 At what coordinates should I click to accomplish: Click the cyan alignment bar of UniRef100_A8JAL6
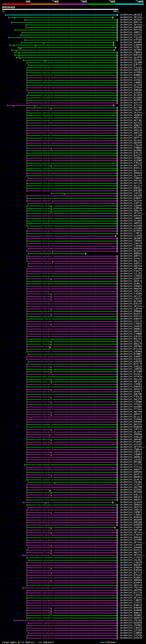62,15
